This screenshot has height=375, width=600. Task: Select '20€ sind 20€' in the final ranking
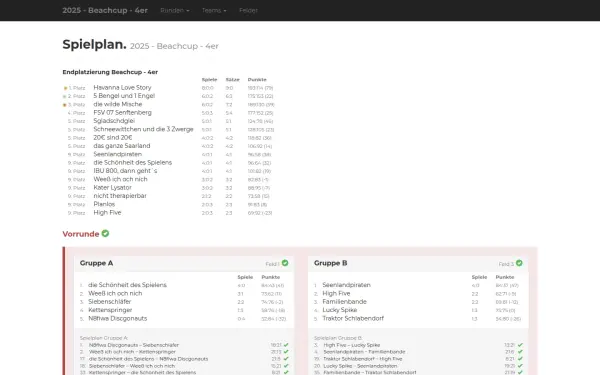click(x=112, y=137)
